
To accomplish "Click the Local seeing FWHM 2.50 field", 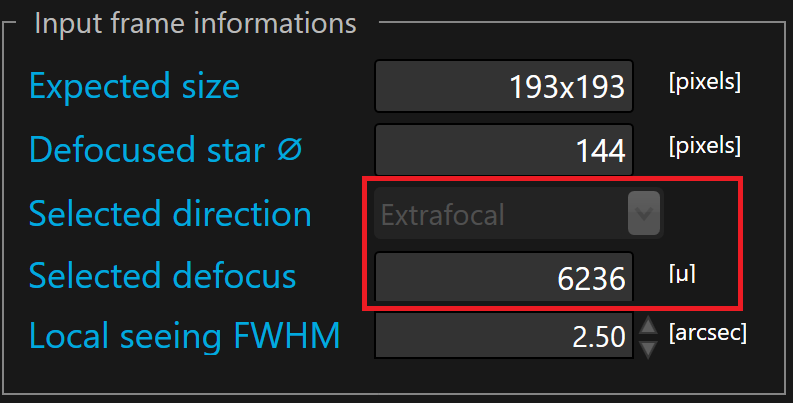I will pos(504,336).
